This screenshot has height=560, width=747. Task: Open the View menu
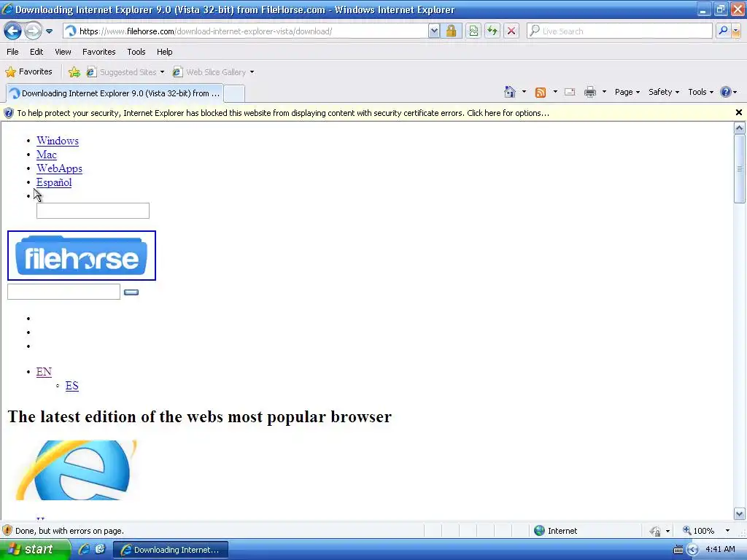[63, 52]
